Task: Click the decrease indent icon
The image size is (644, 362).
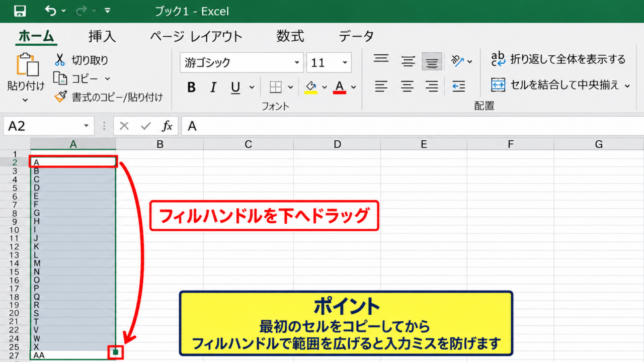Action: click(x=458, y=86)
